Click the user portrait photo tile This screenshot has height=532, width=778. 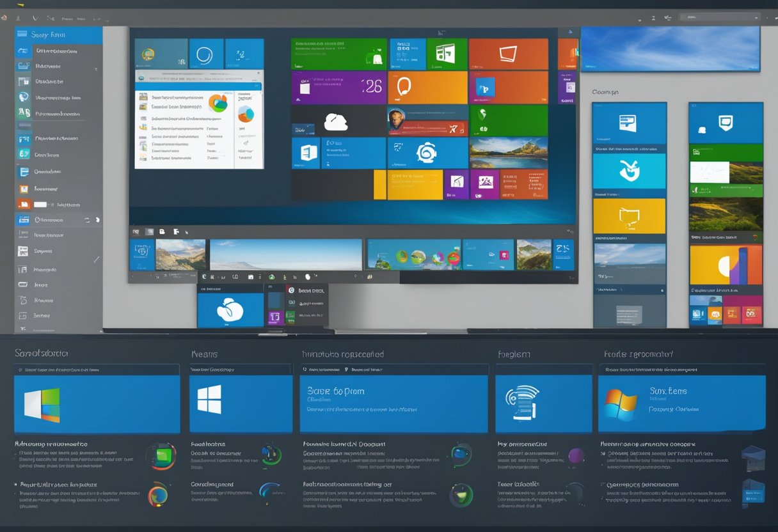point(398,120)
